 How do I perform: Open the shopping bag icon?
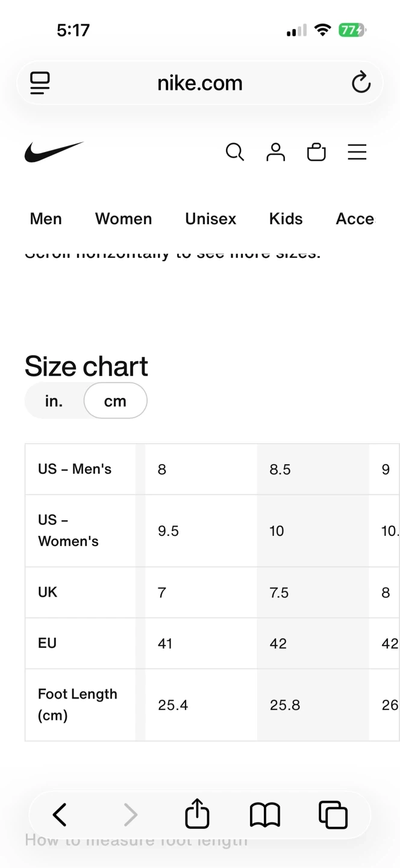click(316, 152)
